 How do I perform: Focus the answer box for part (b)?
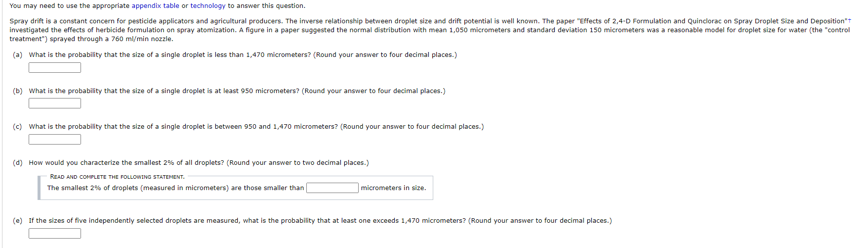pos(55,103)
